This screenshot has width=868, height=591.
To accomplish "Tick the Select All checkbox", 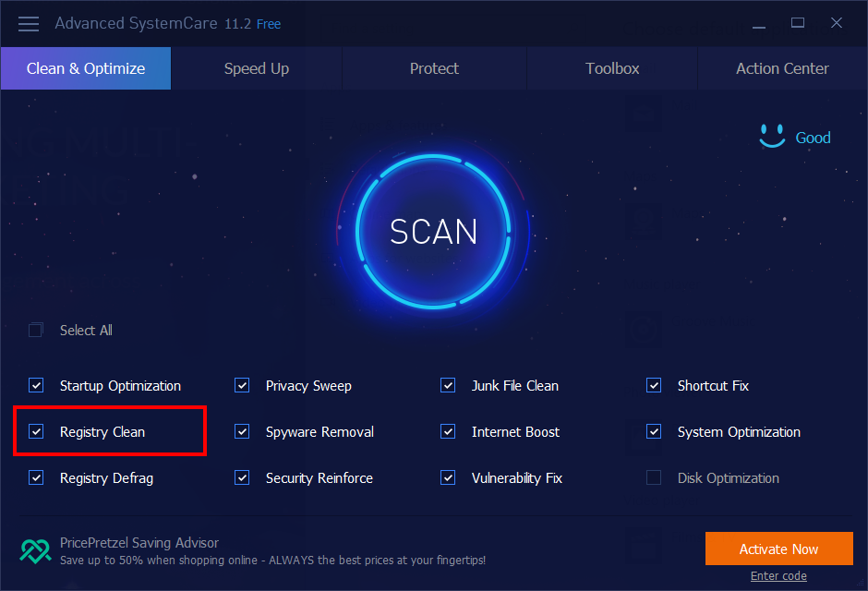I will [x=36, y=330].
